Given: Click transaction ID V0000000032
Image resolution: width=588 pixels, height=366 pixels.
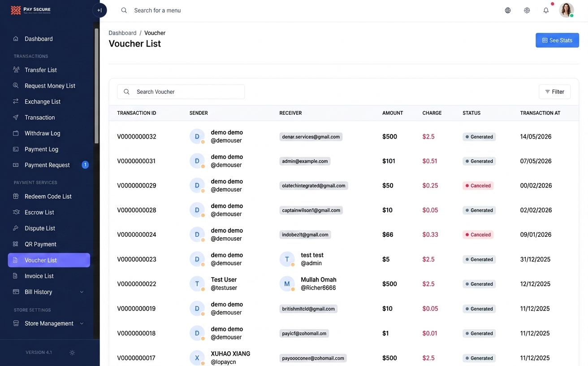Looking at the screenshot, I should click(137, 137).
